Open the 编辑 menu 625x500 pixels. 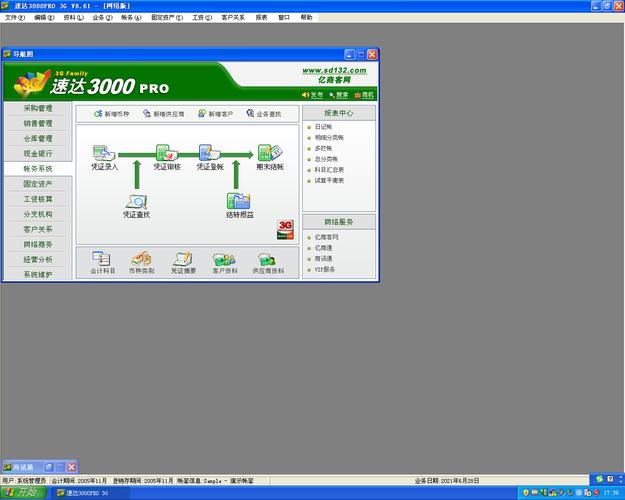[x=44, y=18]
